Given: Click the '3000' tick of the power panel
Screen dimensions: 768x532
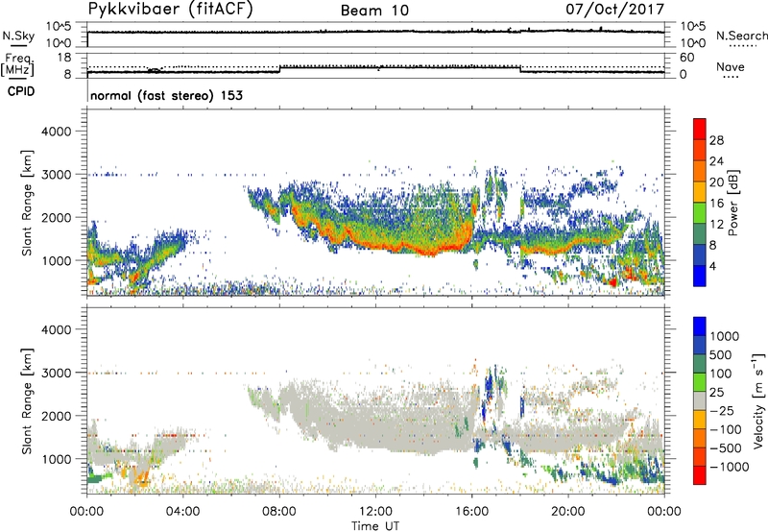Looking at the screenshot, I should pyautogui.click(x=56, y=175).
